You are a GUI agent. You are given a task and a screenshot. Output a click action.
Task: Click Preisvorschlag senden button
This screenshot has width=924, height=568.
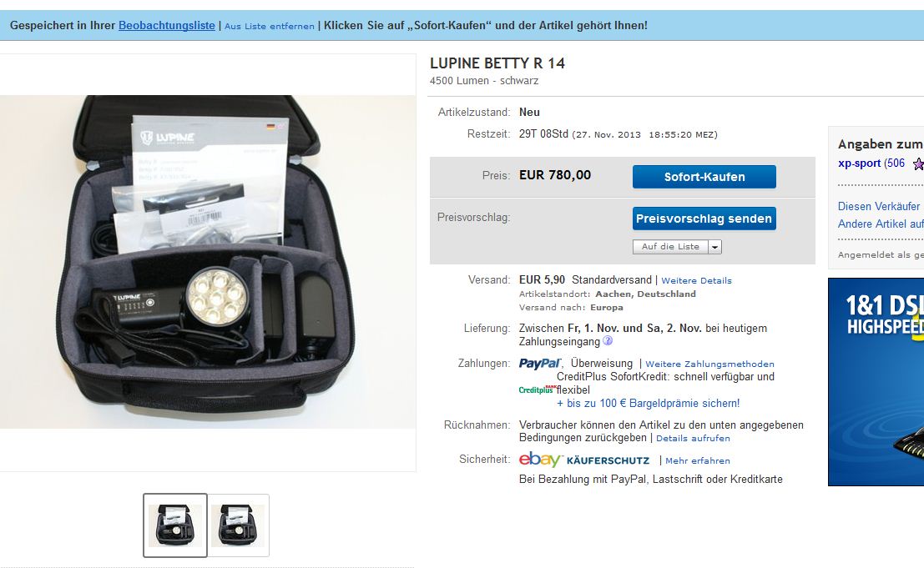pyautogui.click(x=704, y=219)
